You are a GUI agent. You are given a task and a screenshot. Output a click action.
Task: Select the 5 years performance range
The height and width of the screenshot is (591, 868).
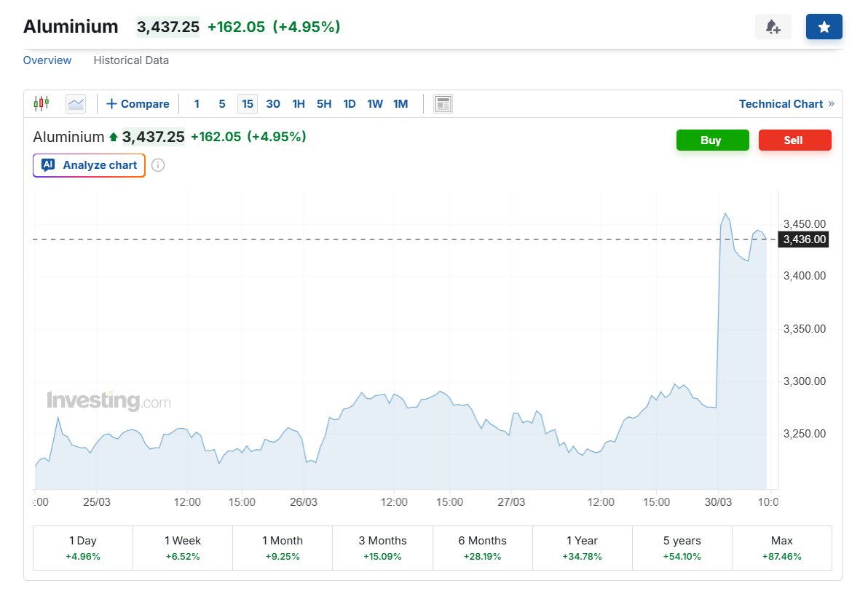[x=682, y=548]
